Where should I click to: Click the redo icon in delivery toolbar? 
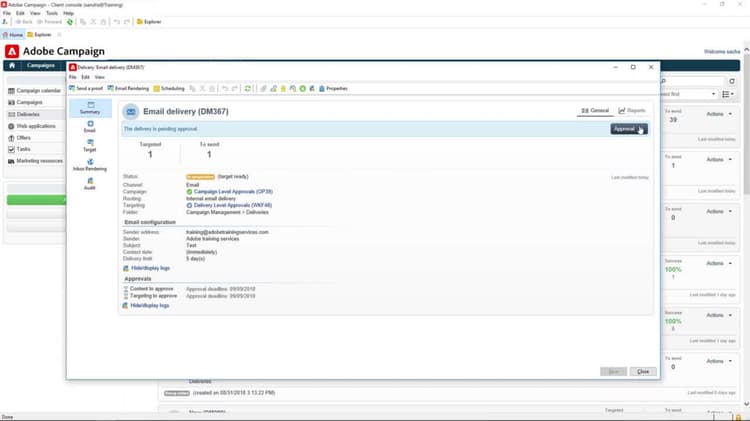click(x=234, y=89)
